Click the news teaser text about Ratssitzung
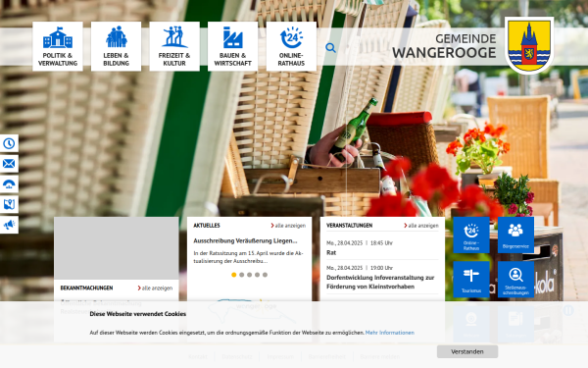Viewport: 588px width, 368px height. click(x=248, y=257)
